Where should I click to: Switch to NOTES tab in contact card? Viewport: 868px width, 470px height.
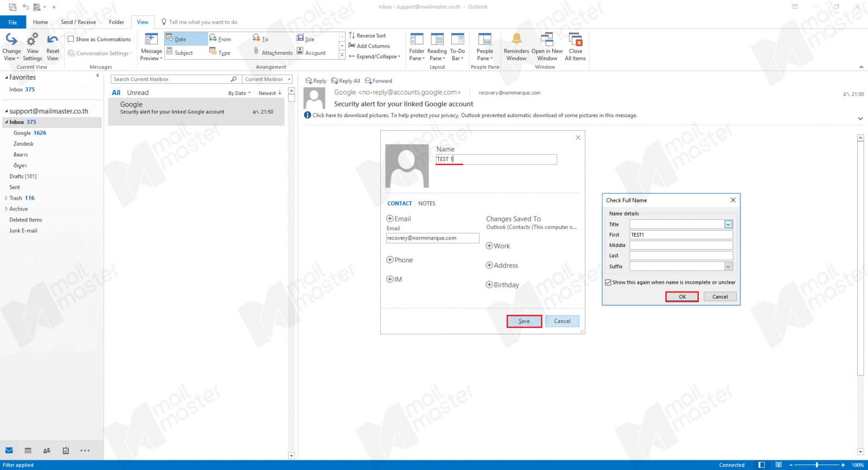pyautogui.click(x=426, y=204)
